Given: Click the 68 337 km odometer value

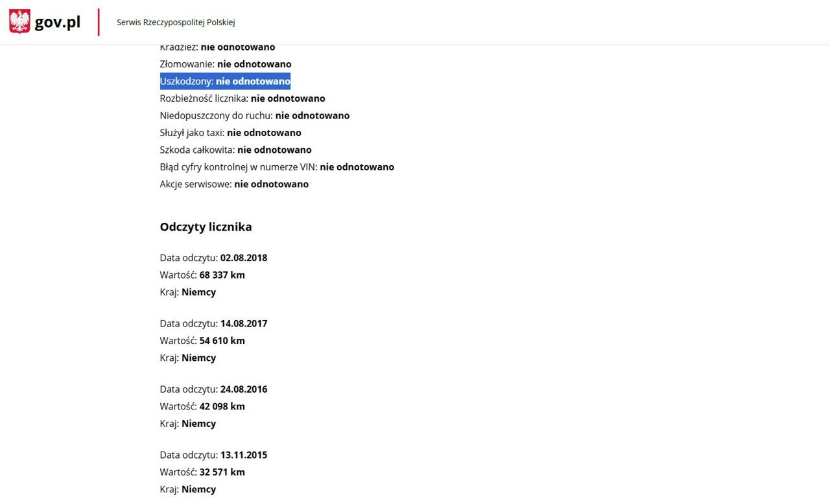Looking at the screenshot, I should click(222, 275).
